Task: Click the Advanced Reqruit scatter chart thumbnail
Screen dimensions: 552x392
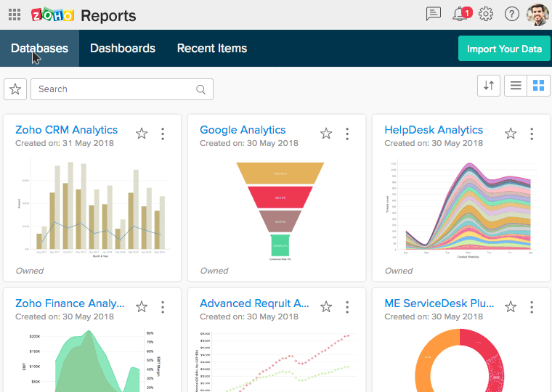Action: pos(276,361)
